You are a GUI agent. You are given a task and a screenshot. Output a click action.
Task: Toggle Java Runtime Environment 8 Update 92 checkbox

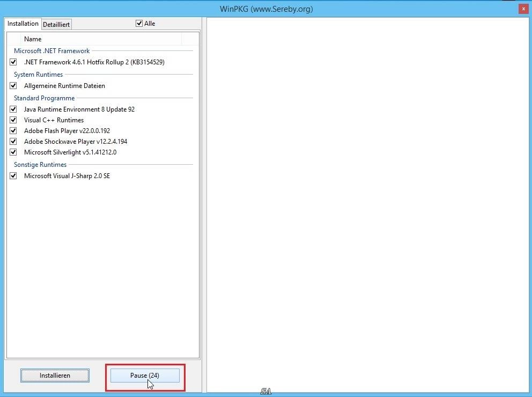pyautogui.click(x=13, y=109)
